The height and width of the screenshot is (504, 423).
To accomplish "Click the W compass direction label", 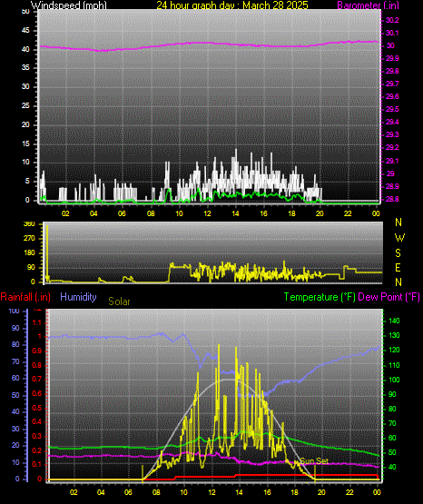I will coord(399,238).
